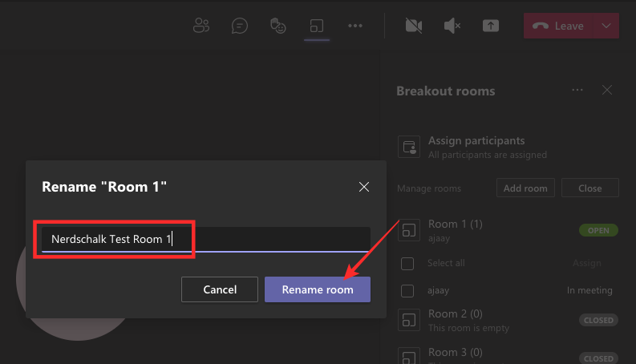The image size is (636, 364).
Task: Unmute the microphone
Action: (x=452, y=26)
